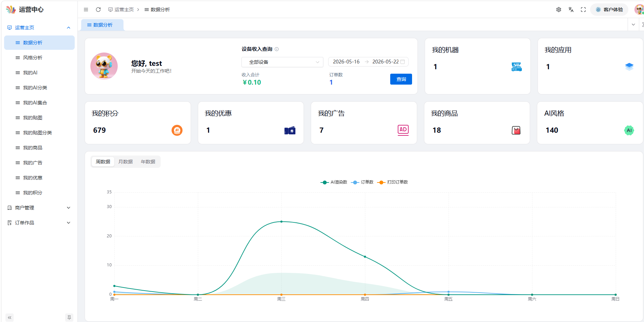
Task: Toggle the hamburger menu icon
Action: (86, 10)
